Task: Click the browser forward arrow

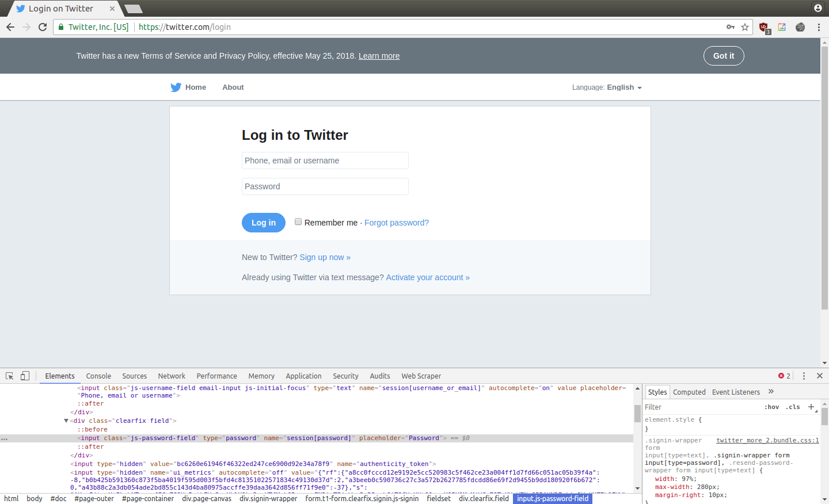Action: (x=26, y=27)
